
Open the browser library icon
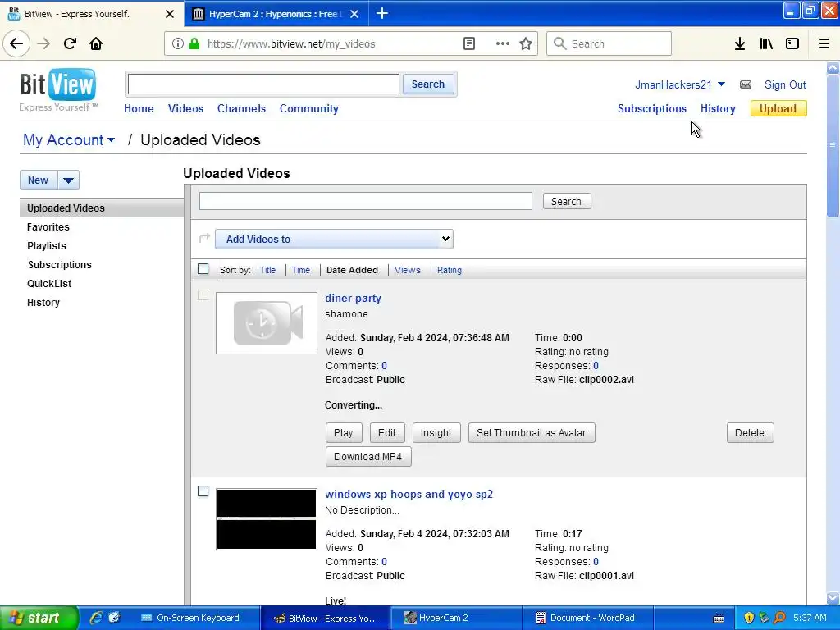click(766, 43)
